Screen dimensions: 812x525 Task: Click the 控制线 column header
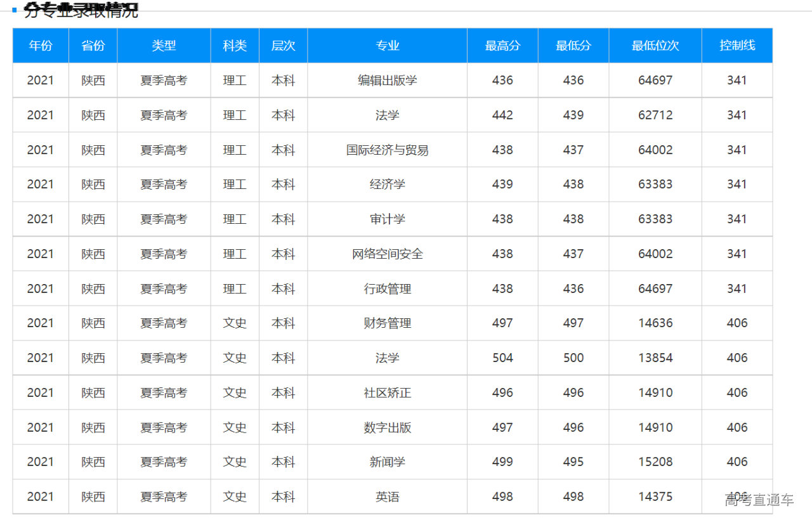[737, 46]
